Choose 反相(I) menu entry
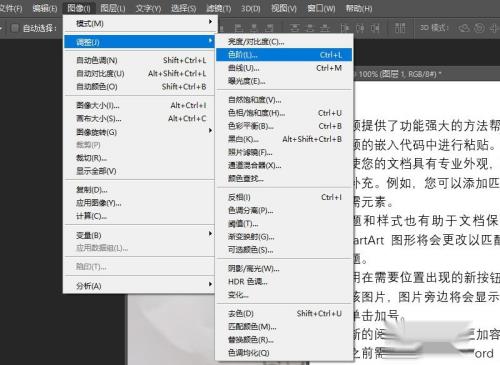Viewport: 500px width, 365px height. (x=284, y=197)
